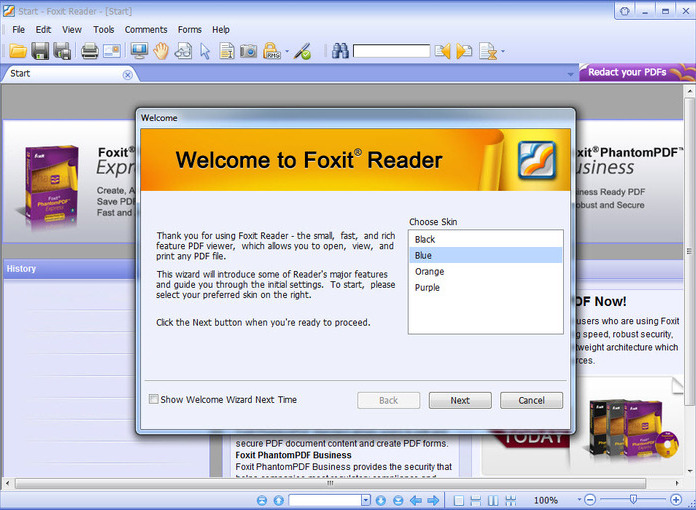This screenshot has height=510, width=696.
Task: Go to previous page up arrow
Action: 279,500
